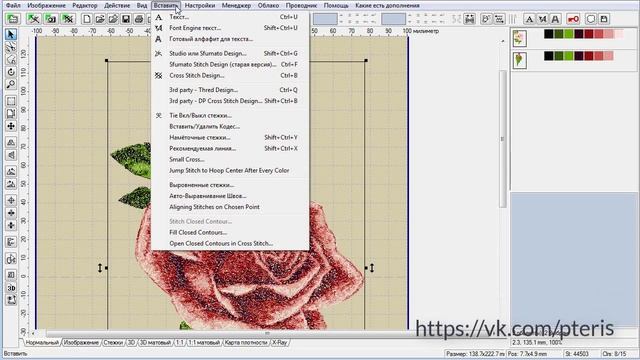Open the Редактор menu

click(85, 6)
